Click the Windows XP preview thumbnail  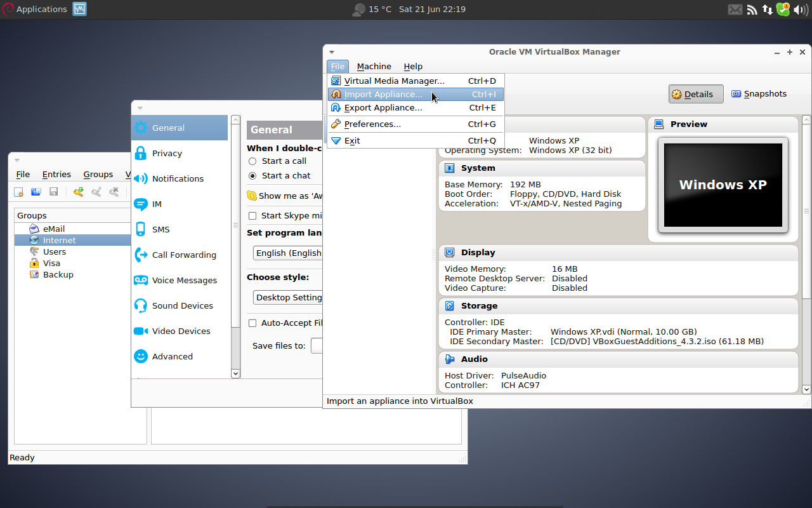723,185
